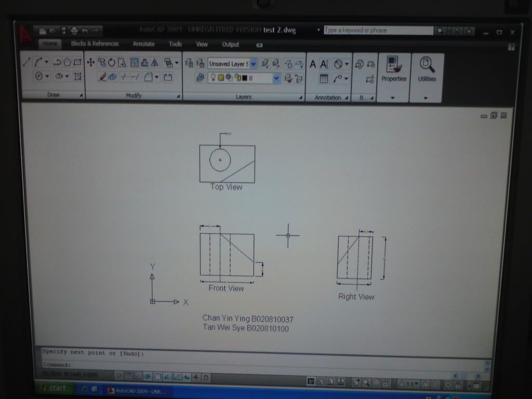The image size is (532, 399).
Task: Select the Erase tool in Modify panel
Action: [x=102, y=77]
